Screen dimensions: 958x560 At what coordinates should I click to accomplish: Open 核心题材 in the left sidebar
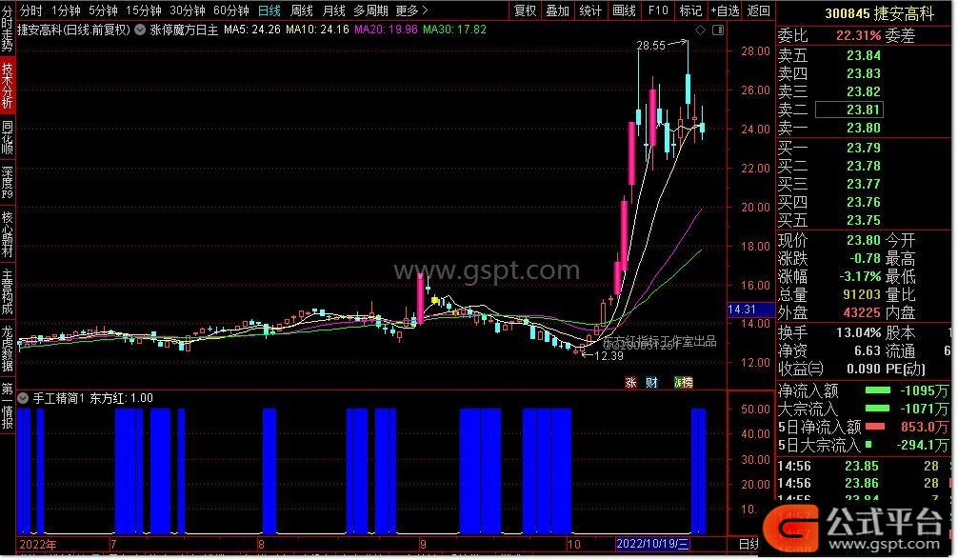pyautogui.click(x=8, y=234)
